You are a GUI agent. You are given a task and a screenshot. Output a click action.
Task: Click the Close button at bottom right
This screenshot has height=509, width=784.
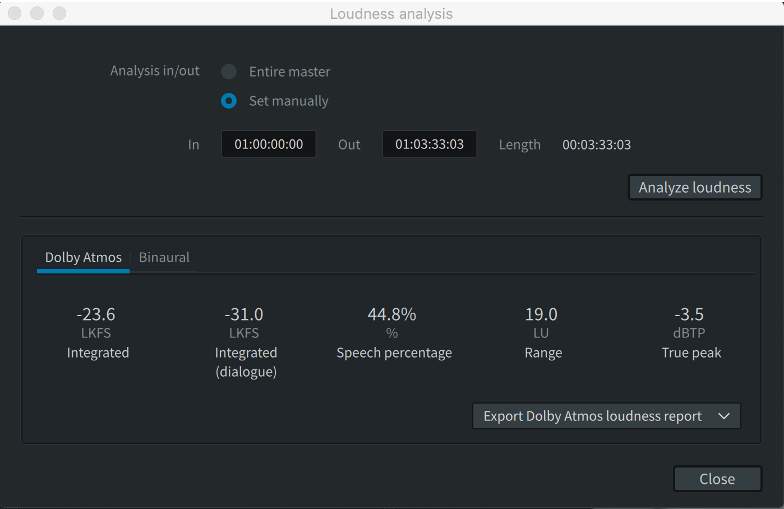(x=716, y=479)
